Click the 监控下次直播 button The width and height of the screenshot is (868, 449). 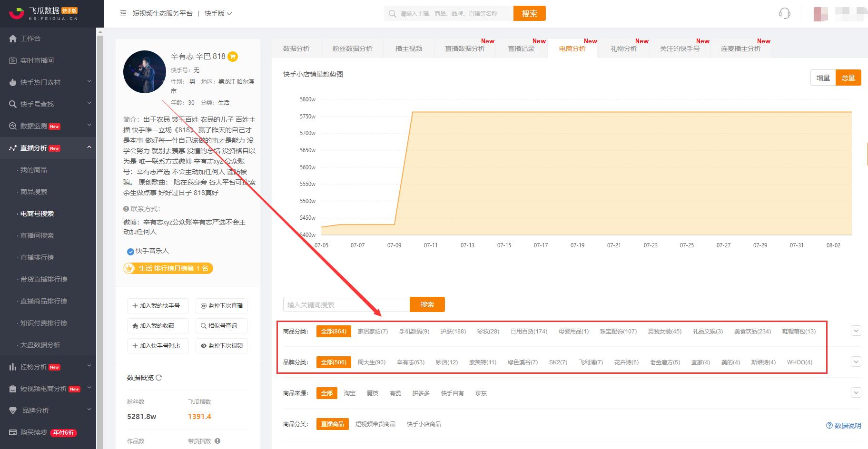point(221,306)
